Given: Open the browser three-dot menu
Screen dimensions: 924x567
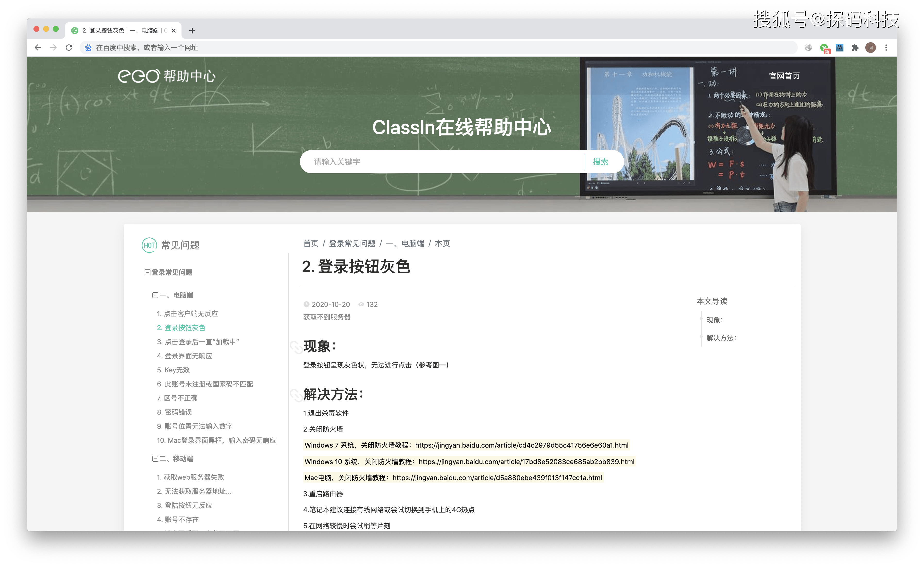Looking at the screenshot, I should [886, 48].
